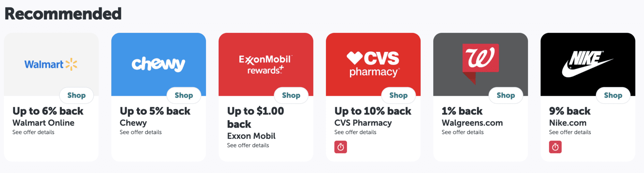Click the Nike swoosh logo
644x173 pixels.
pyautogui.click(x=587, y=64)
